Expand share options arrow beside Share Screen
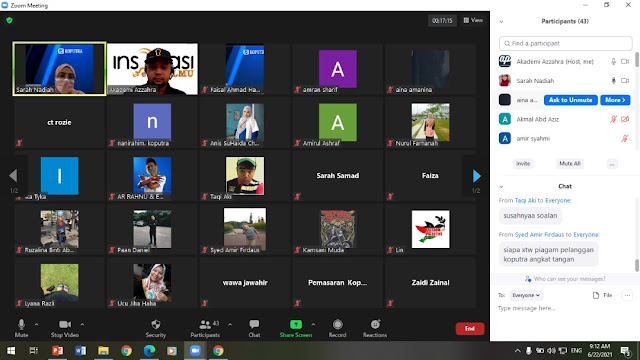This screenshot has height=360, width=640. click(x=313, y=324)
